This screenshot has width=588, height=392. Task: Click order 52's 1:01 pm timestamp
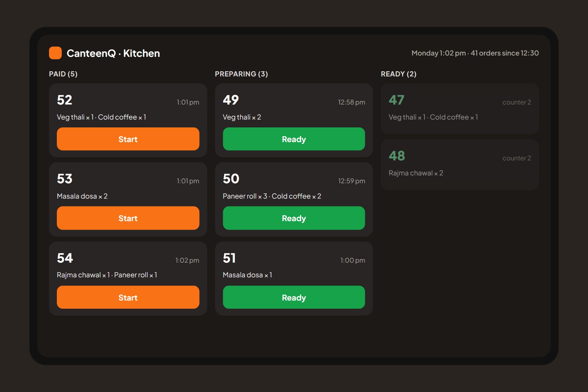pos(188,102)
